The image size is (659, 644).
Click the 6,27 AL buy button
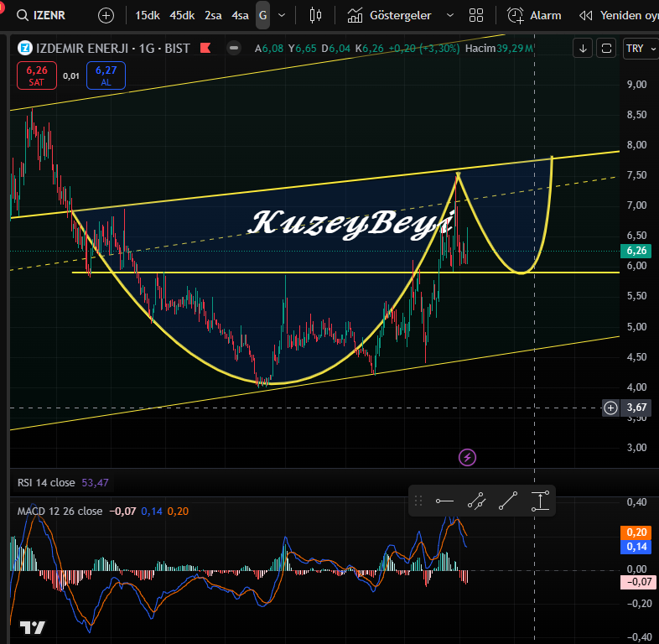click(x=106, y=75)
